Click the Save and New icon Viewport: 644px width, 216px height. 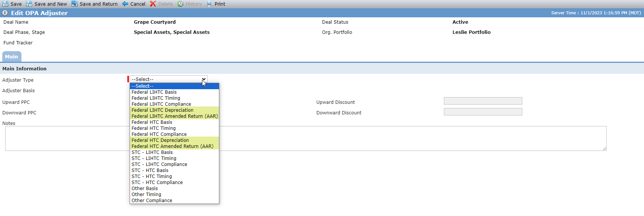click(29, 4)
